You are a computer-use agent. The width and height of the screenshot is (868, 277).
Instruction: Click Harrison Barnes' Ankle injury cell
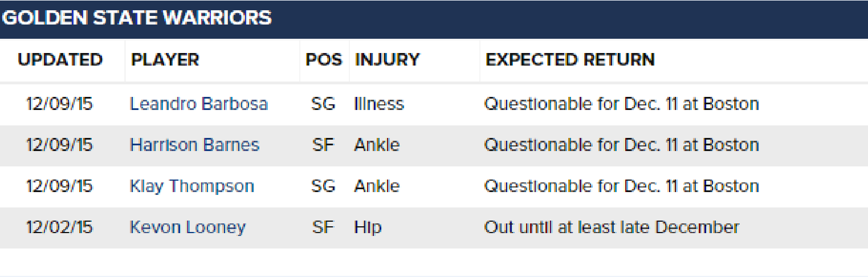pyautogui.click(x=377, y=145)
